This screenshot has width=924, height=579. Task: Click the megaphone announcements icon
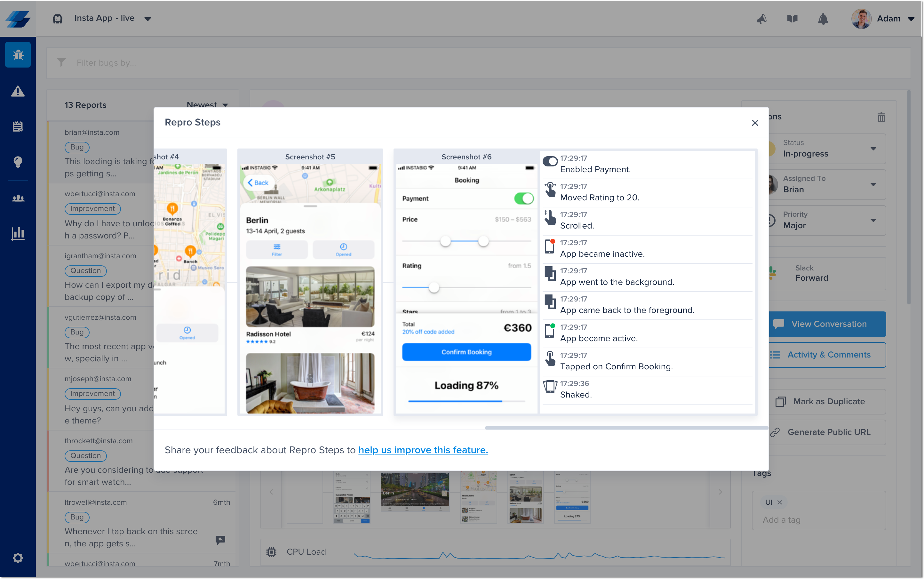point(762,19)
